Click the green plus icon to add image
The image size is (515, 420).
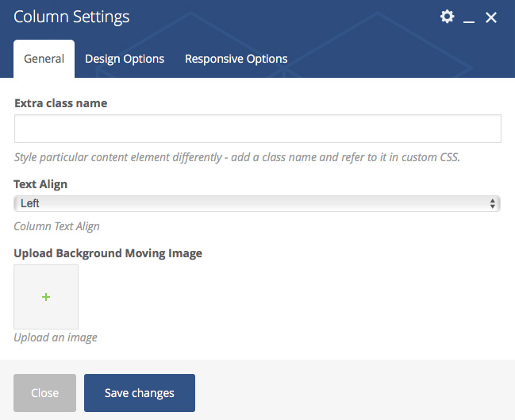[46, 297]
